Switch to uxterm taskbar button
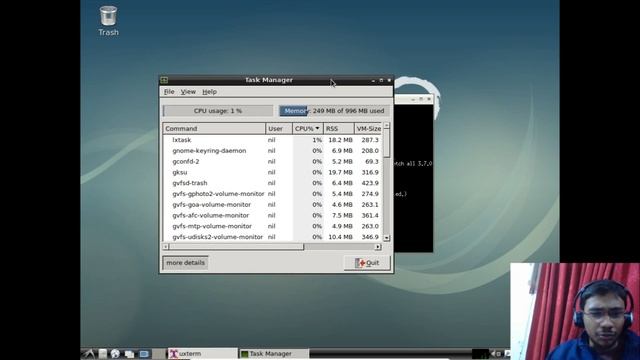This screenshot has width=640, height=360. [x=203, y=354]
